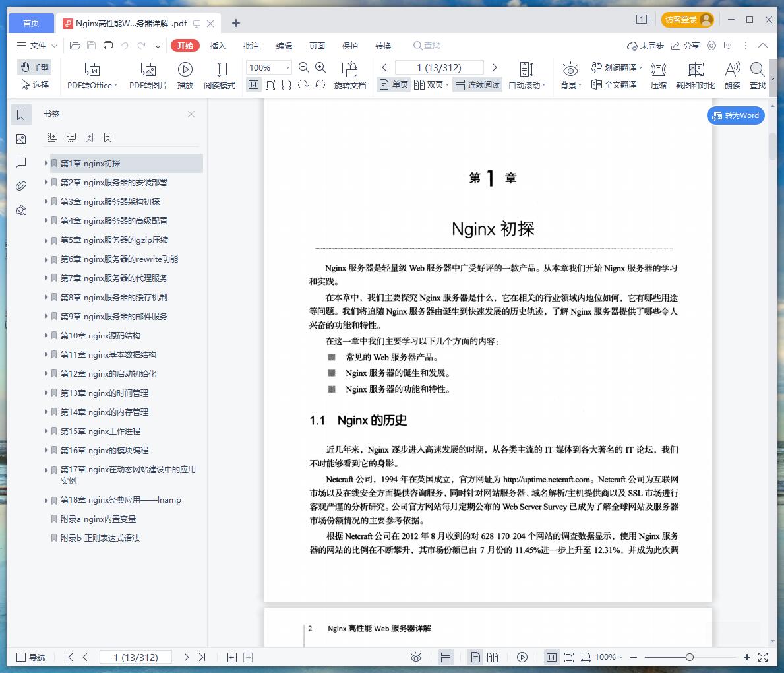Click the add bookmark icon in 书签 panel
Screen dimensions: 784x673
click(x=90, y=137)
